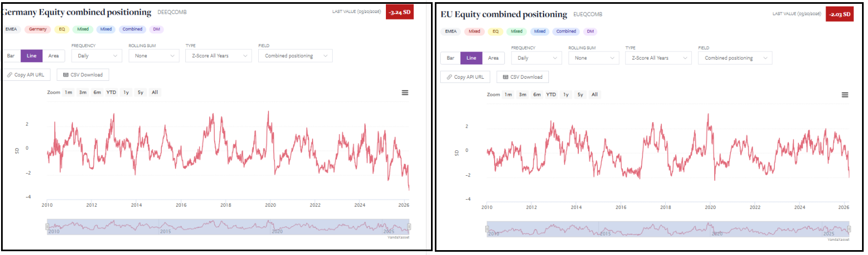Select 1y zoom on Germany chart
This screenshot has width=868, height=255.
coord(126,93)
